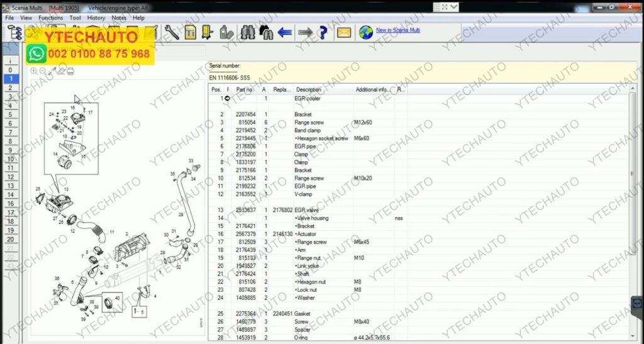Viewport: 644px width, 344px height.
Task: Click the gray forward arrow icon
Action: coord(305,33)
